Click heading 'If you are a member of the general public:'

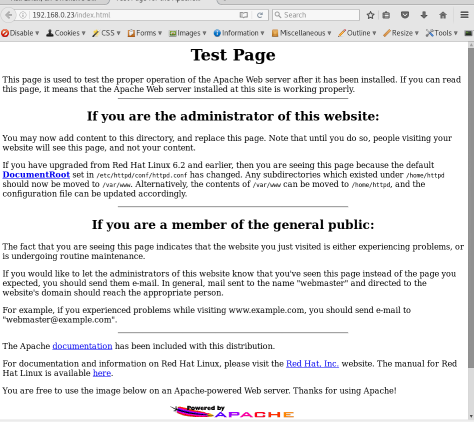pyautogui.click(x=233, y=225)
